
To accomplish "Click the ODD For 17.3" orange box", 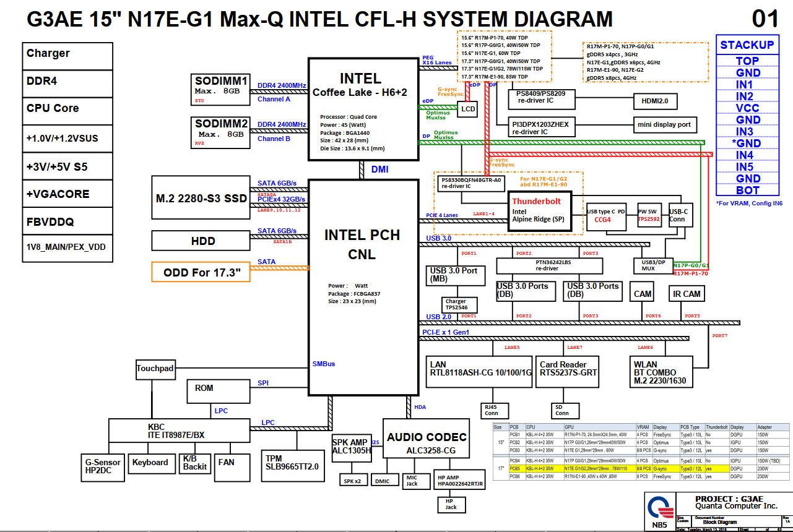I will point(201,272).
